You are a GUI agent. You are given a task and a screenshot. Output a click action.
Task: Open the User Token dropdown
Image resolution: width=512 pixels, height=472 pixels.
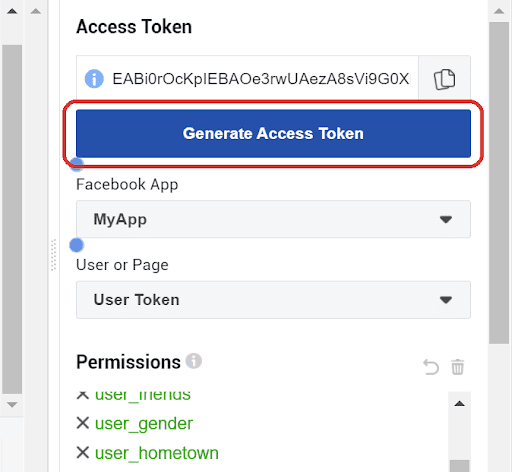(273, 300)
